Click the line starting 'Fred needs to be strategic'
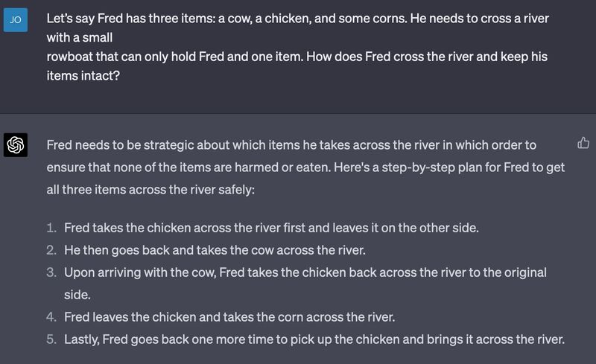Image resolution: width=596 pixels, height=364 pixels. 291,145
